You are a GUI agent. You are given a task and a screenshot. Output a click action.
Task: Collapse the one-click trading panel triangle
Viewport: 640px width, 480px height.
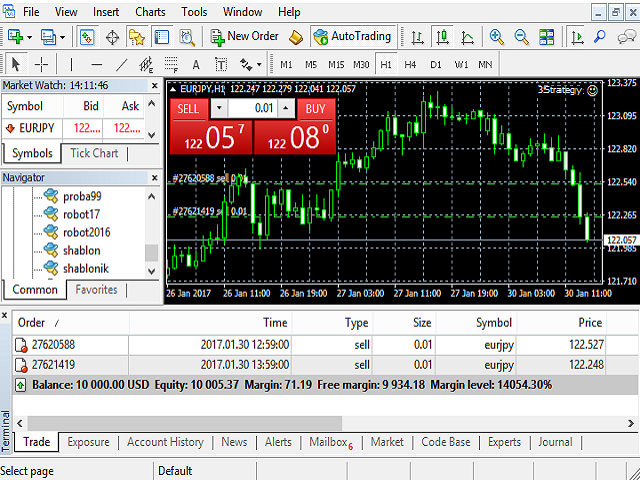(173, 89)
